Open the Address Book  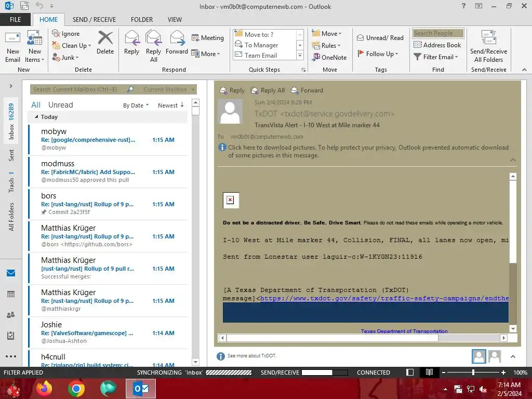(437, 45)
